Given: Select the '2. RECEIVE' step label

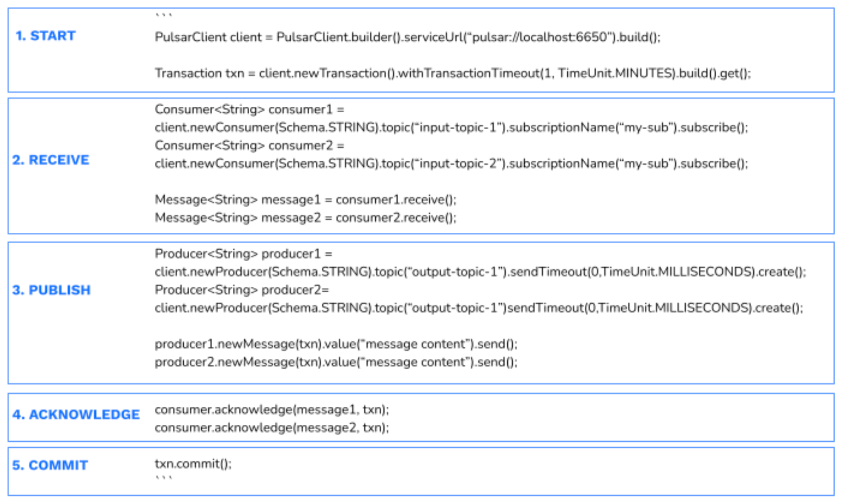Looking at the screenshot, I should pos(50,160).
